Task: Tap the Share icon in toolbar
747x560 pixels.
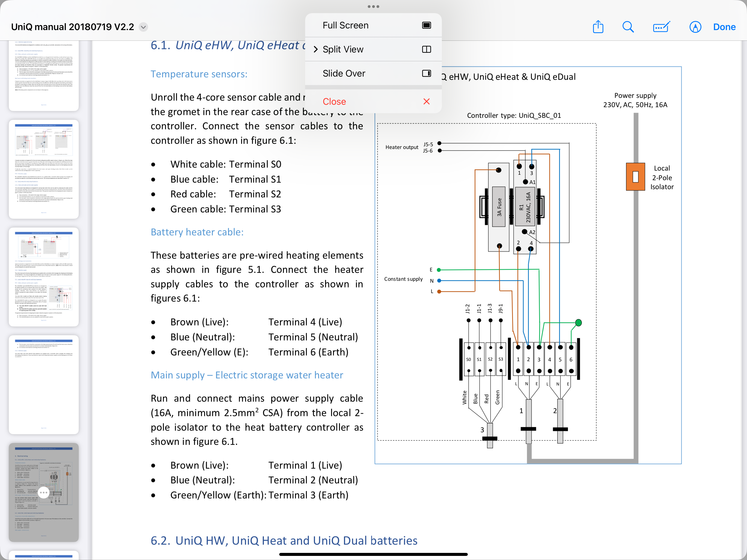Action: [598, 27]
